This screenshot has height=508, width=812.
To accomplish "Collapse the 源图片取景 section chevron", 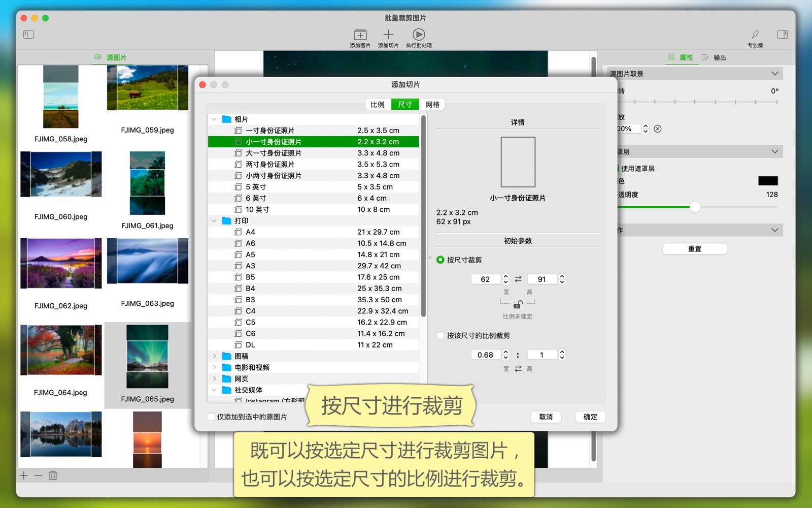I will tap(774, 74).
